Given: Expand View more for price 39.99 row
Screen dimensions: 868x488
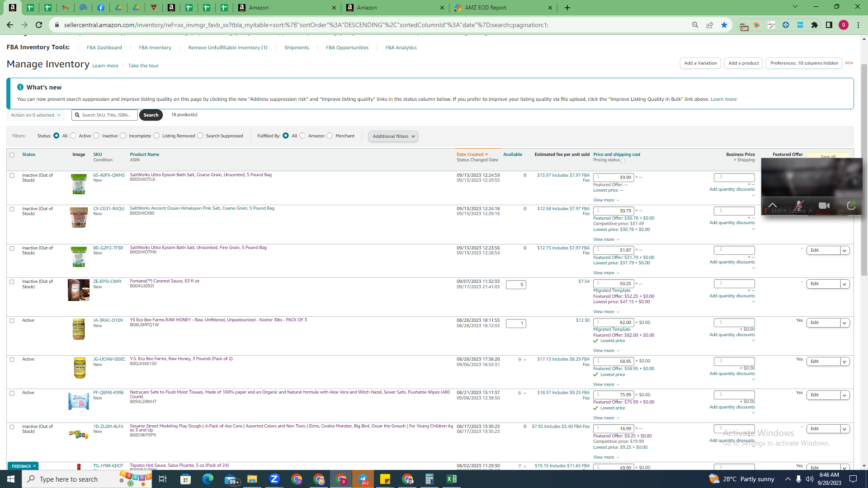Looking at the screenshot, I should pos(606,200).
